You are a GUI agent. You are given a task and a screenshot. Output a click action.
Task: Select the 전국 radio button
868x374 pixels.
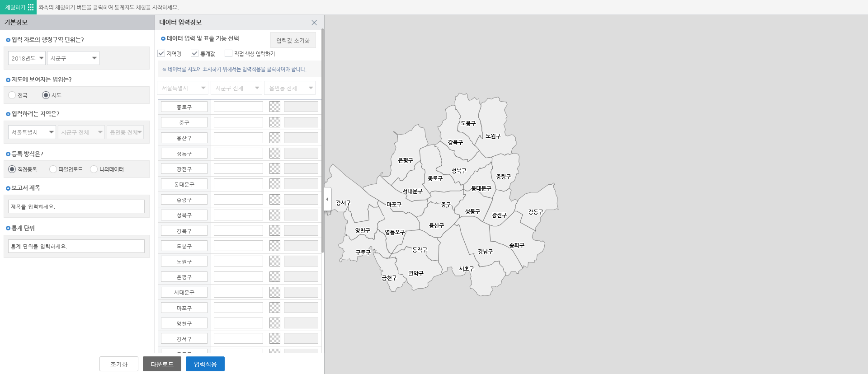pos(12,95)
